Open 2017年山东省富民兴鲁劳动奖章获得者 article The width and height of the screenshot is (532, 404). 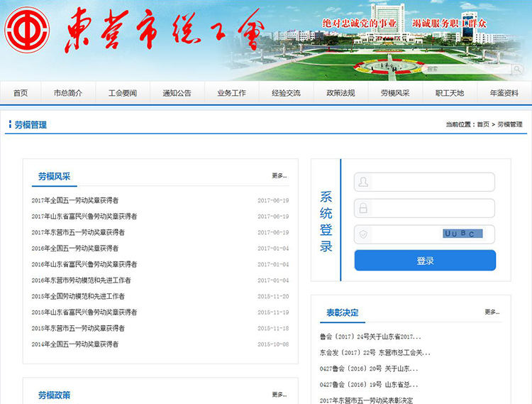click(84, 217)
